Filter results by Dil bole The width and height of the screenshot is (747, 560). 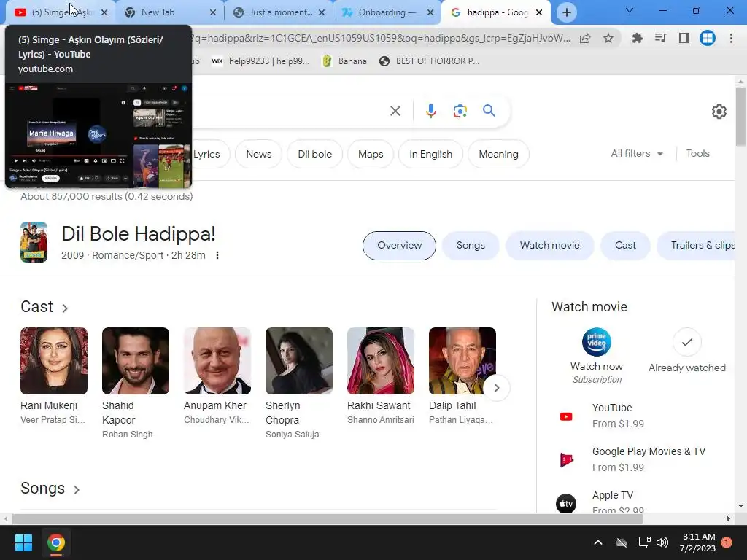tap(315, 154)
